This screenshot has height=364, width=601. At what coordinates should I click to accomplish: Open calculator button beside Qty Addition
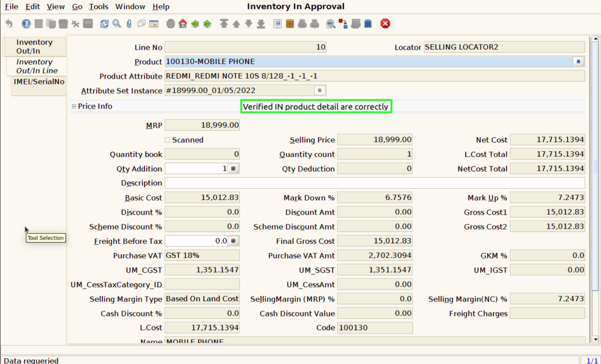click(x=233, y=168)
